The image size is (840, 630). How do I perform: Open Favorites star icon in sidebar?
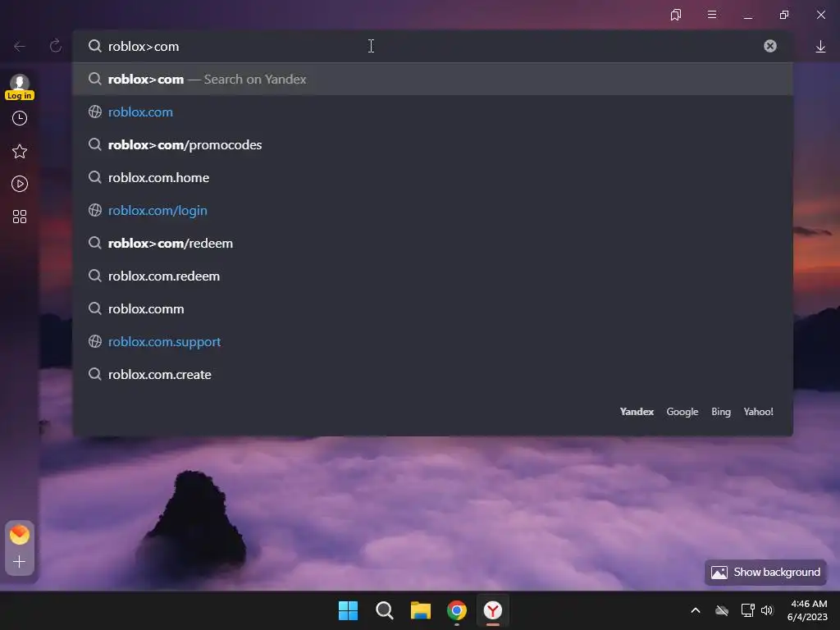[x=20, y=151]
